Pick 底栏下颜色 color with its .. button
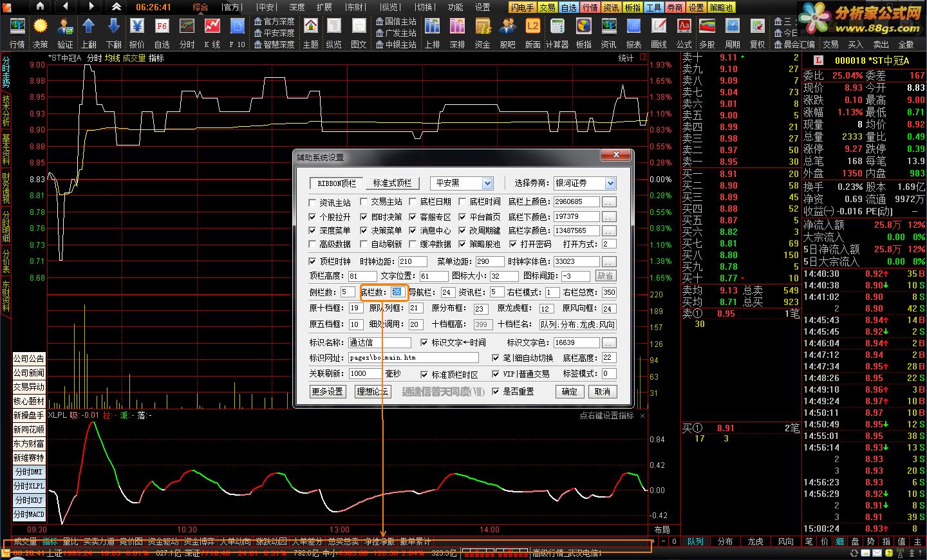Screen dimensions: 927x560 point(609,217)
